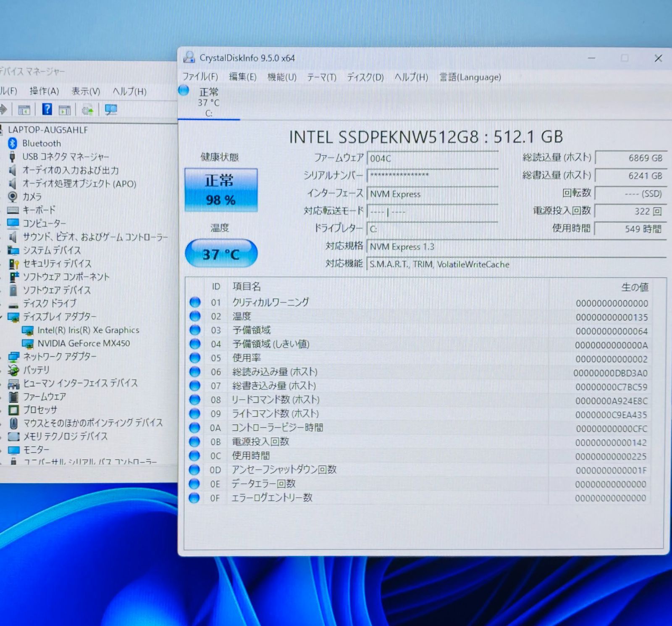
Task: Open the 機能(U) menu
Action: (x=282, y=77)
